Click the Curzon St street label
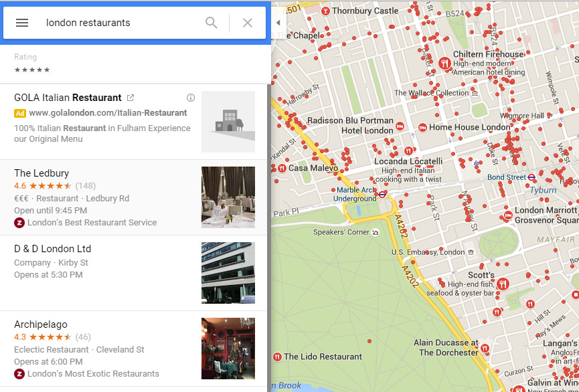 519,371
